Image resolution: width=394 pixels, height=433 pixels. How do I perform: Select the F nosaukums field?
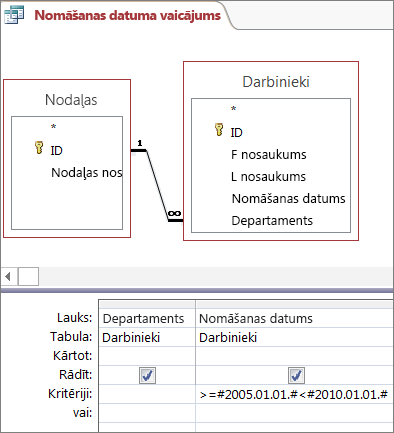click(269, 155)
